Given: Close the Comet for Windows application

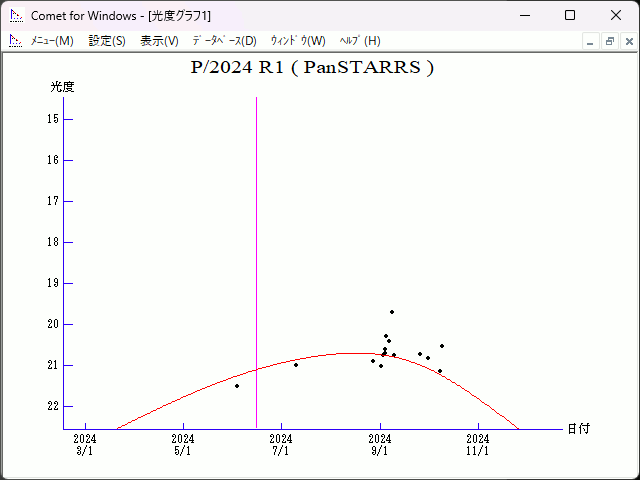Looking at the screenshot, I should click(616, 15).
